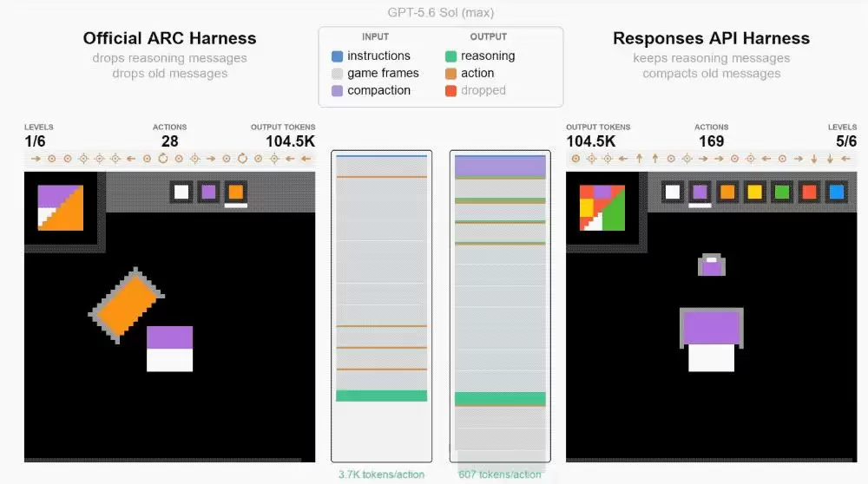Select the blue color tile in Responses API game
868x484 pixels.
(x=837, y=192)
